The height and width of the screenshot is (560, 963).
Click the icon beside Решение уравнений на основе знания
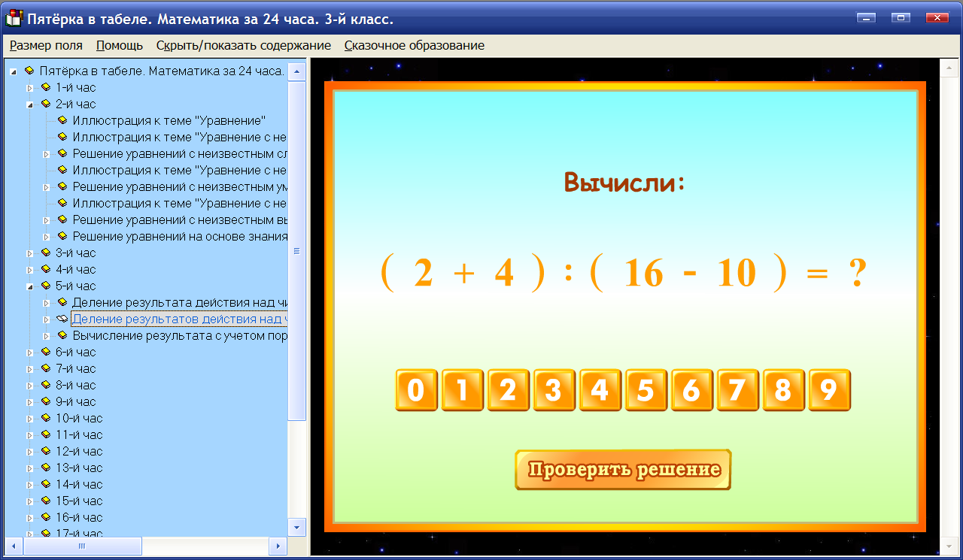pyautogui.click(x=62, y=236)
